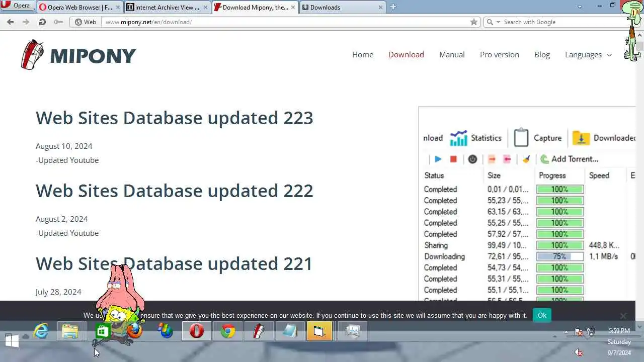
Task: Open the Blog nav link
Action: [x=542, y=54]
